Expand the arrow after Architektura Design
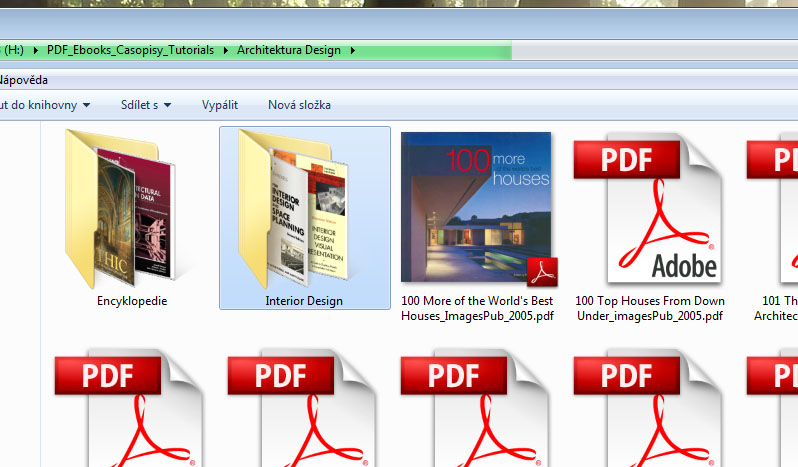The image size is (798, 467). pyautogui.click(x=352, y=50)
